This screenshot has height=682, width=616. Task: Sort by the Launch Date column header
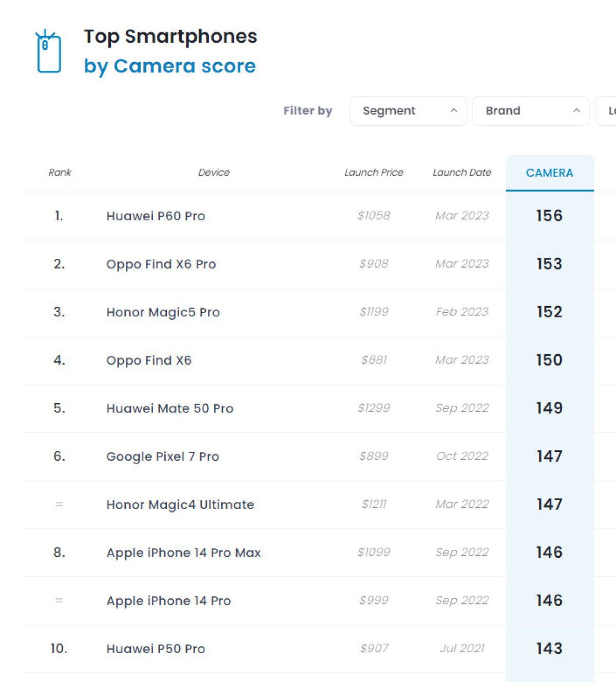point(461,173)
